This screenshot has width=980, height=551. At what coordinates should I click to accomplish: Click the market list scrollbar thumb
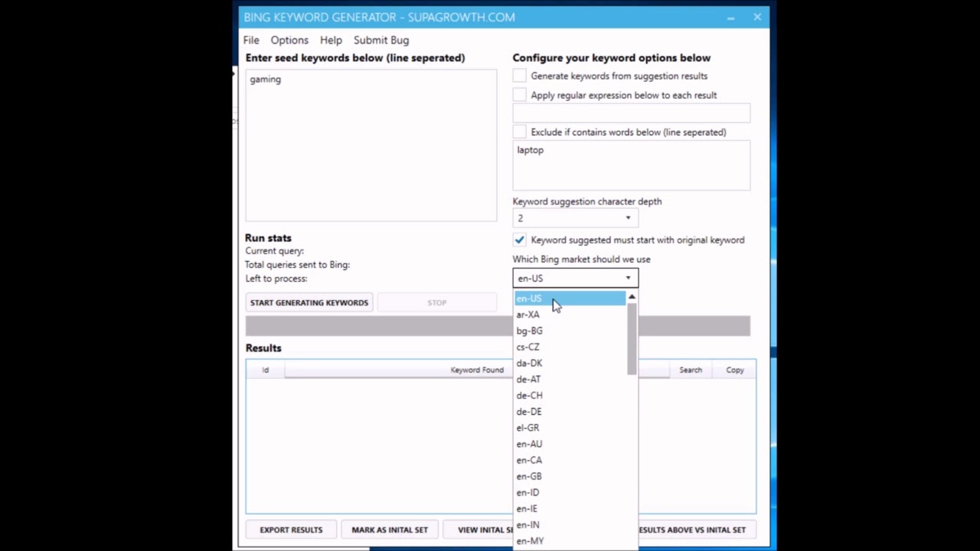[632, 339]
